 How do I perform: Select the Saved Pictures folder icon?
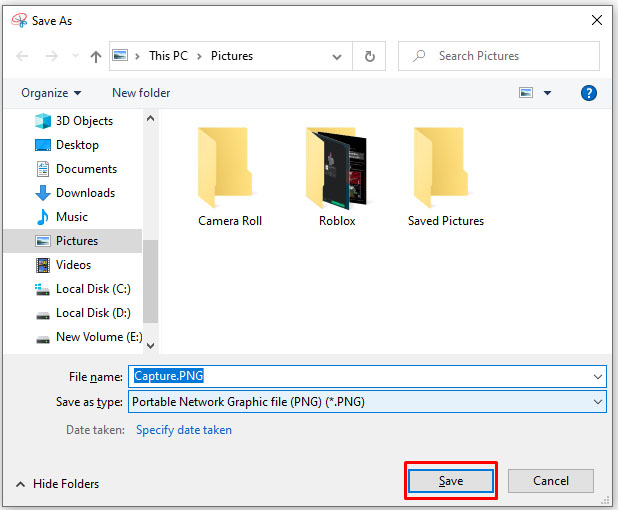click(x=441, y=167)
